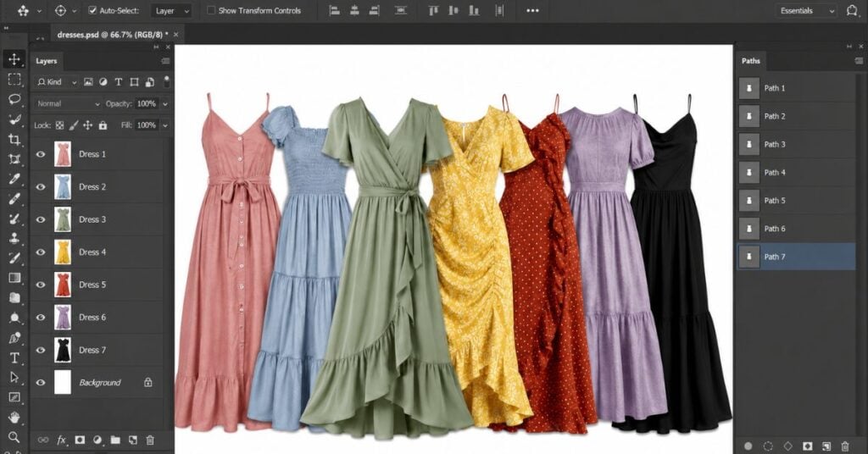The width and height of the screenshot is (868, 454).
Task: Hide the Dress 6 layer
Action: pos(41,318)
